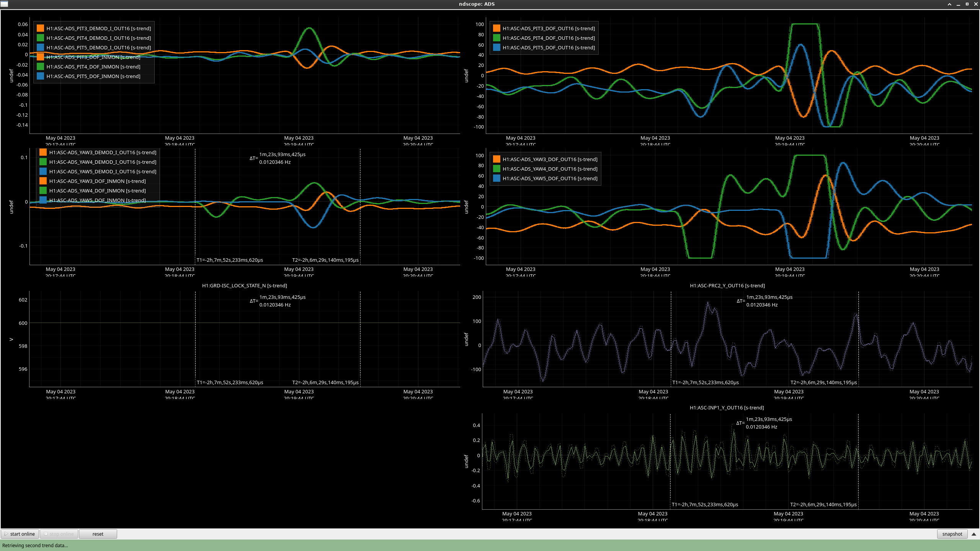Screen dimensions: 980x551
Task: Click the snapshot button
Action: [952, 534]
